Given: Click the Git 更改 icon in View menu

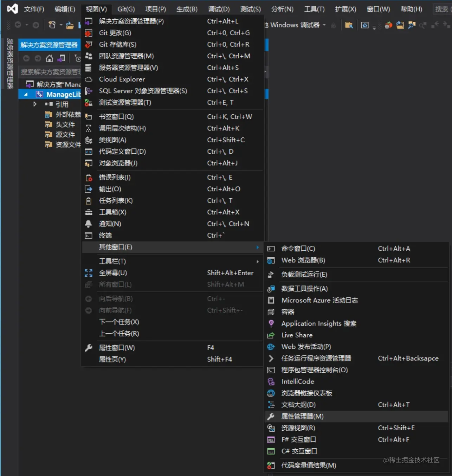Looking at the screenshot, I should click(89, 33).
